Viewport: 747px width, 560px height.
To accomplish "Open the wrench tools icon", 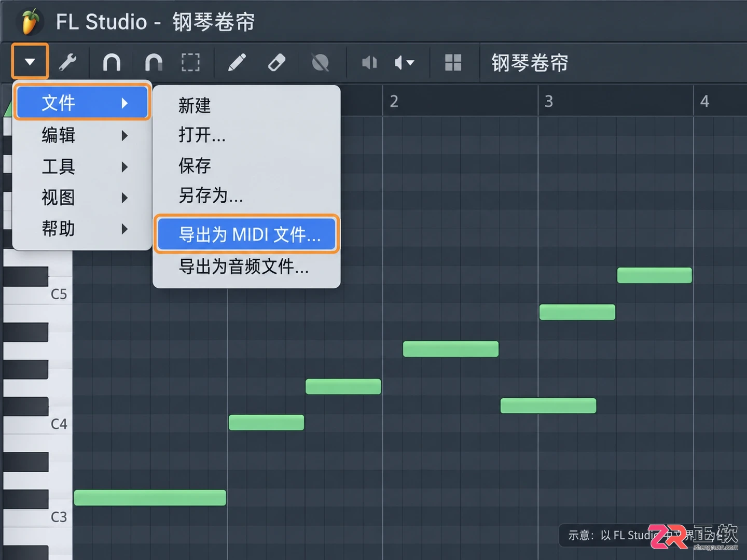I will 67,62.
